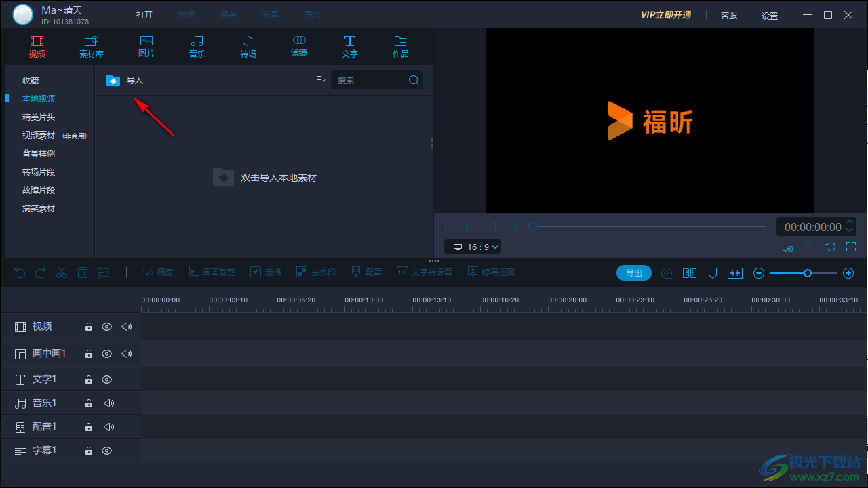This screenshot has width=868, height=488.
Task: Switch to the 素材库 tab
Action: point(91,46)
